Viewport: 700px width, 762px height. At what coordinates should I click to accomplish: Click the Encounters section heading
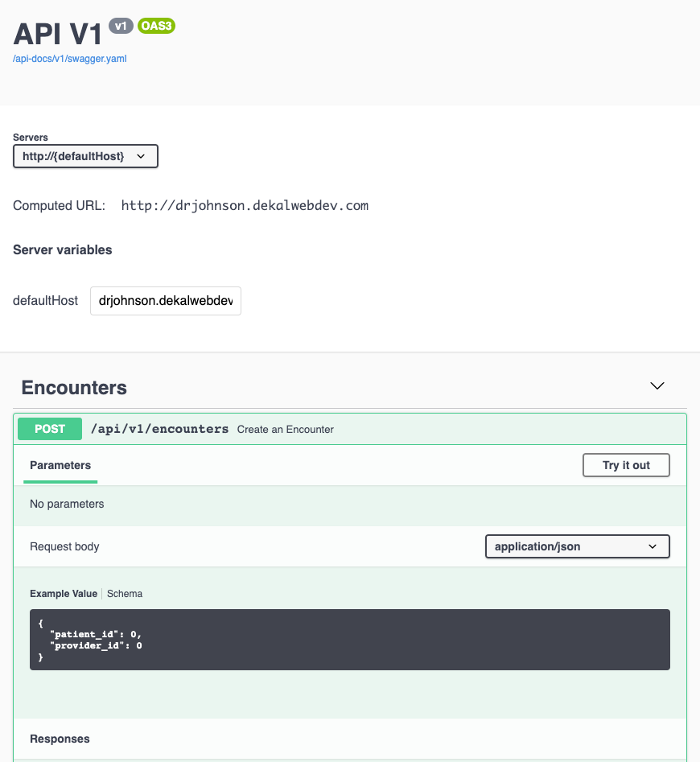coord(74,387)
